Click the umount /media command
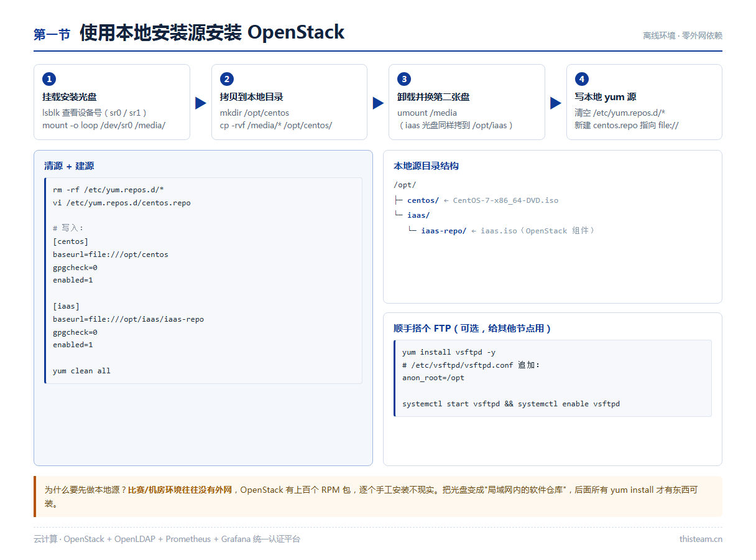The image size is (756, 560). point(427,113)
